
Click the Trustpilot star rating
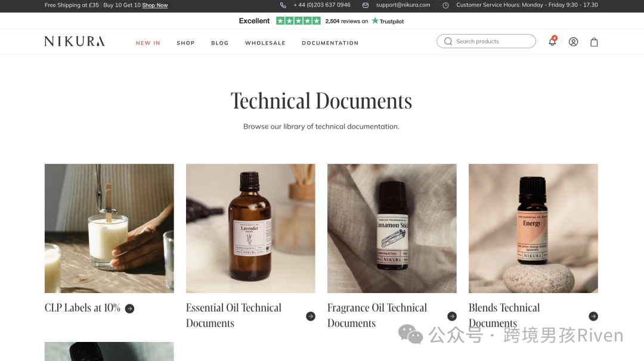click(x=298, y=21)
